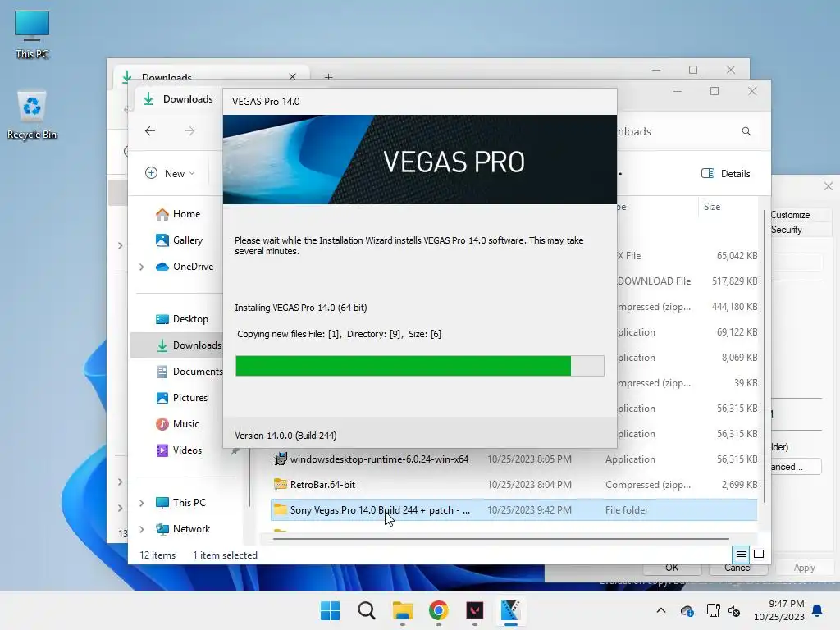Open the Security tab in Properties dialog
The height and width of the screenshot is (630, 840).
787,230
